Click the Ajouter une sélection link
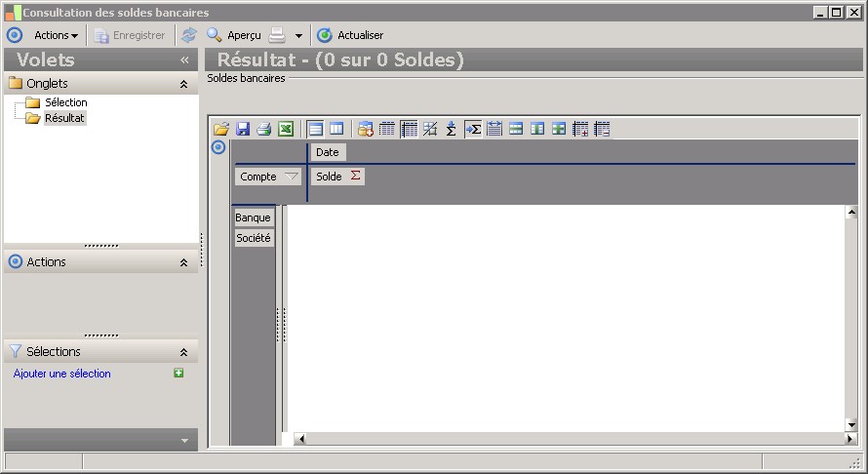 pos(62,374)
